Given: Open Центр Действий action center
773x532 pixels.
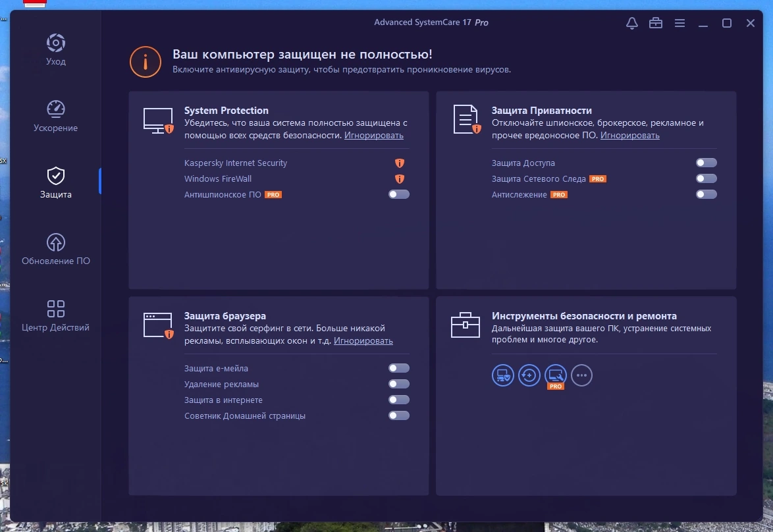Looking at the screenshot, I should coord(56,316).
